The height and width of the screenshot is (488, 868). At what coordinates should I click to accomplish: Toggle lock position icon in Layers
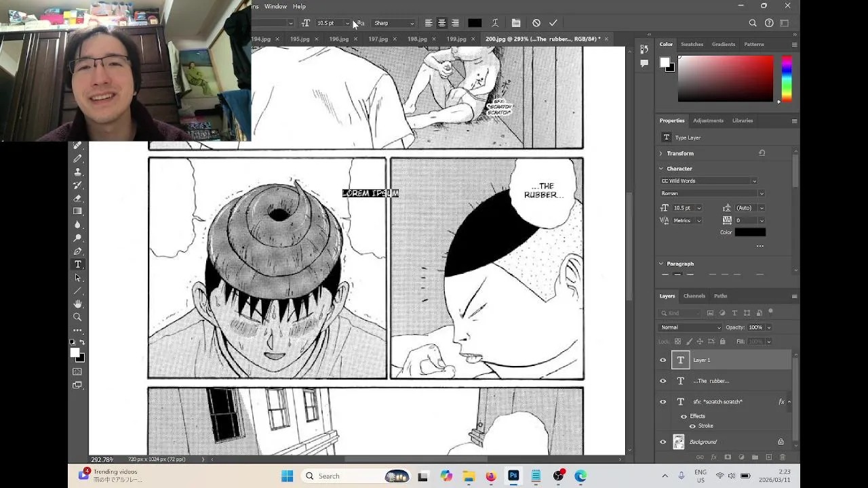pyautogui.click(x=700, y=342)
